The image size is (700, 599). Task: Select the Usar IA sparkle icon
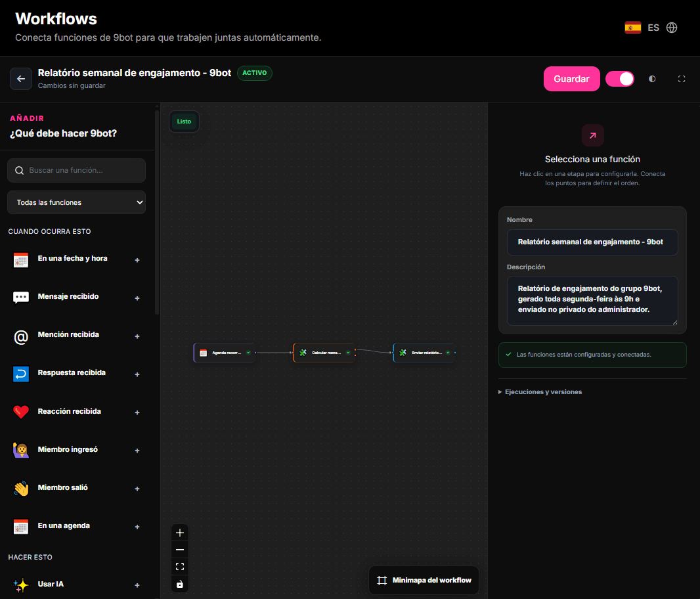(x=21, y=585)
